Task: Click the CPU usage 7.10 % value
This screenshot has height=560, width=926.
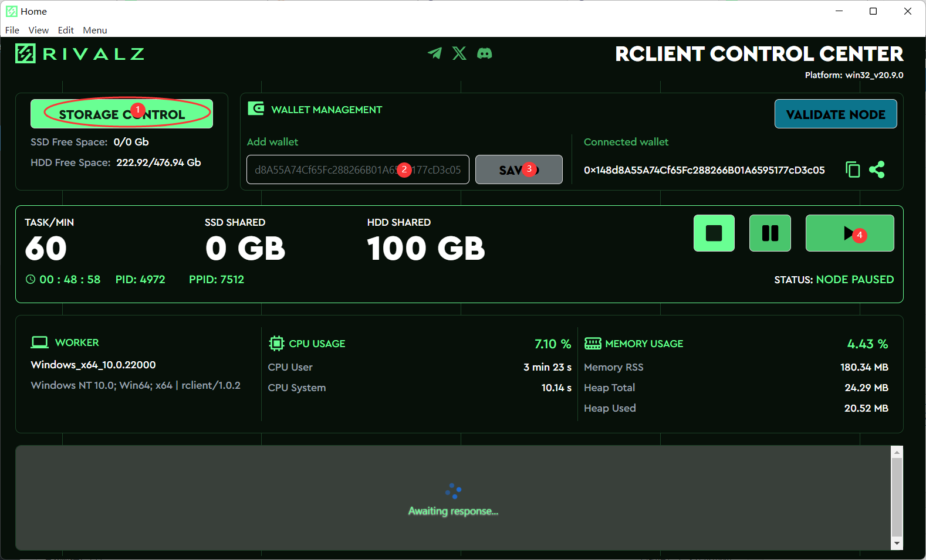Action: [553, 344]
